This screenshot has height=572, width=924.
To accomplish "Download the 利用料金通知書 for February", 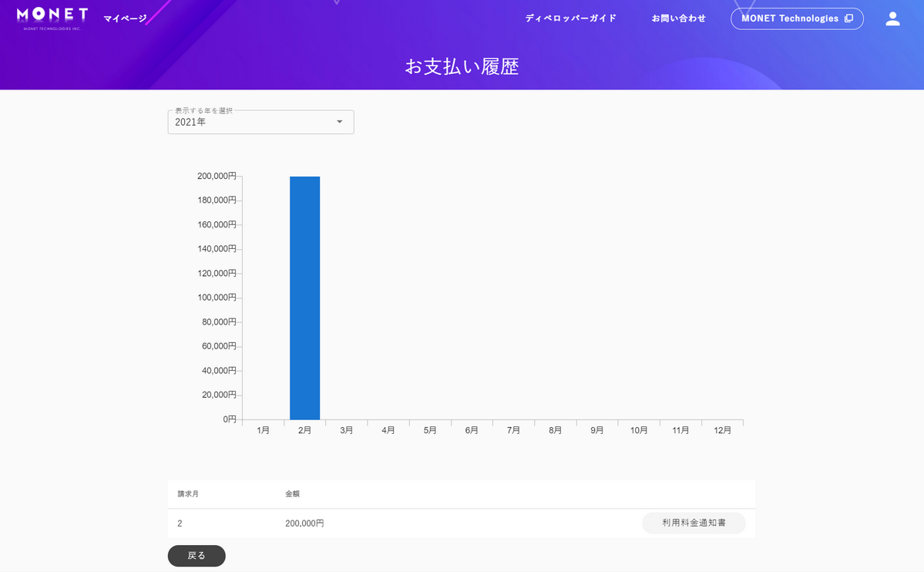I will (694, 523).
